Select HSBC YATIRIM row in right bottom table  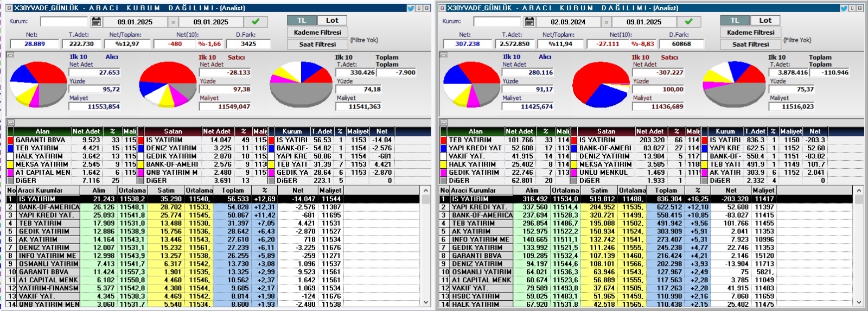646,296
